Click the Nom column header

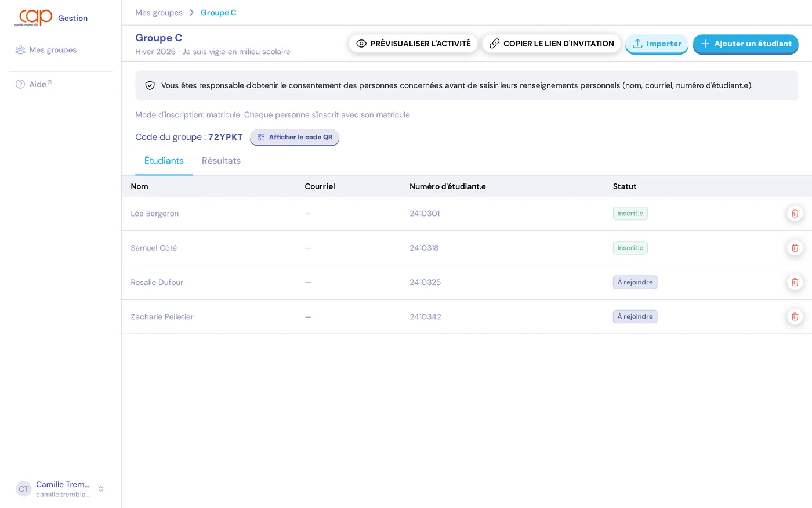click(139, 186)
